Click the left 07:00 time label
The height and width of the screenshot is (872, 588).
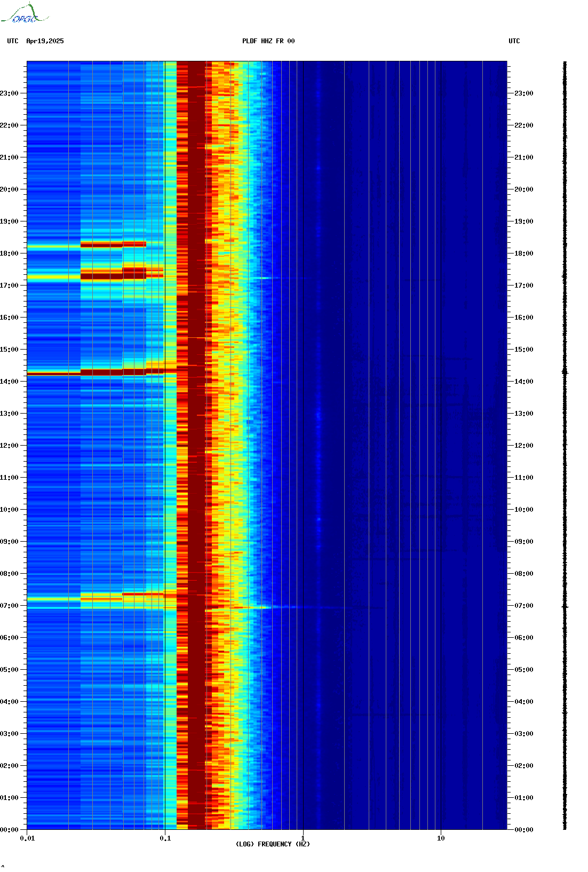pos(9,606)
